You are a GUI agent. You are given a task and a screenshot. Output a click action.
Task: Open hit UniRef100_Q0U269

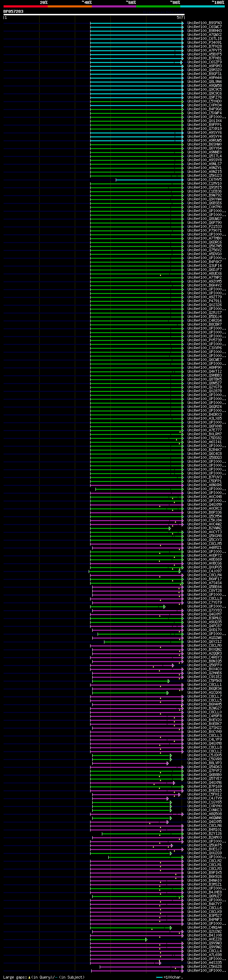click(204, 853)
